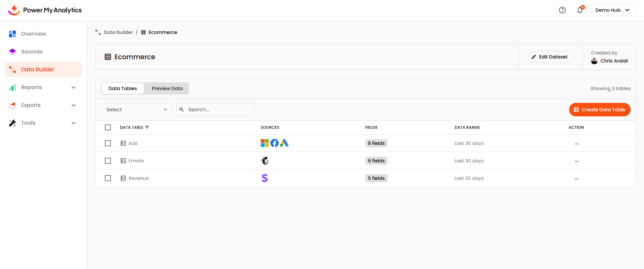Click the Search input field

pyautogui.click(x=215, y=110)
